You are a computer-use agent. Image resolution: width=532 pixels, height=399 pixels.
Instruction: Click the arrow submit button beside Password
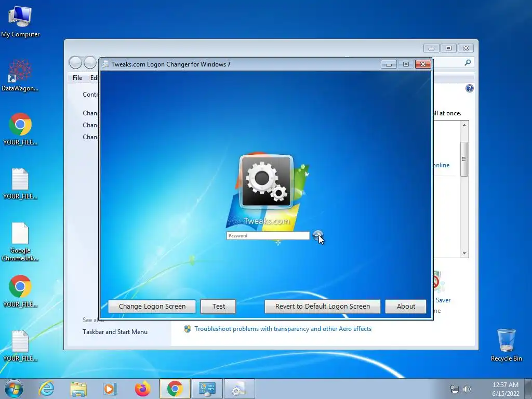[317, 235]
